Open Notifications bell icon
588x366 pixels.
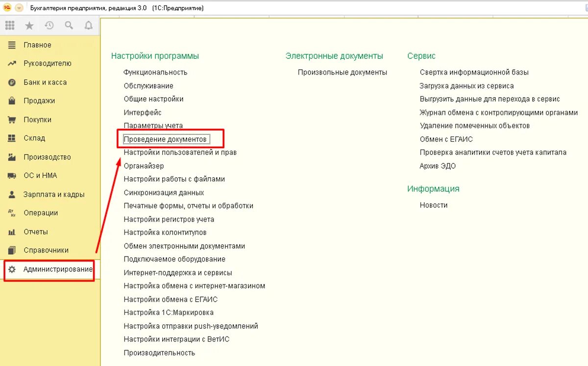(88, 26)
